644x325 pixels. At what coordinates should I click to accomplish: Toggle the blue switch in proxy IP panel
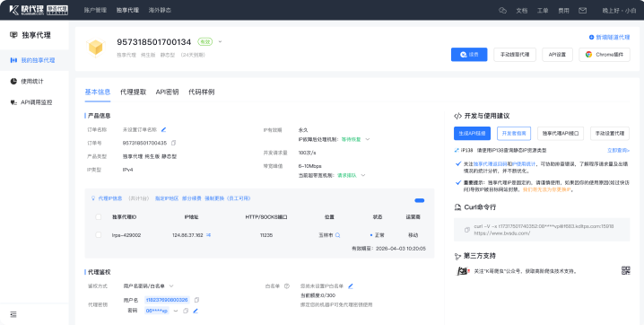(x=420, y=200)
